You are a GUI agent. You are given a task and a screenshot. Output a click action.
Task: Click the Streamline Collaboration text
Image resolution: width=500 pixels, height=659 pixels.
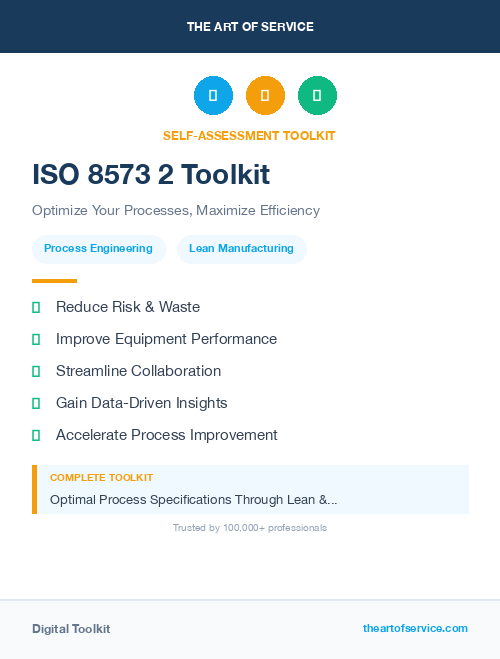point(138,371)
